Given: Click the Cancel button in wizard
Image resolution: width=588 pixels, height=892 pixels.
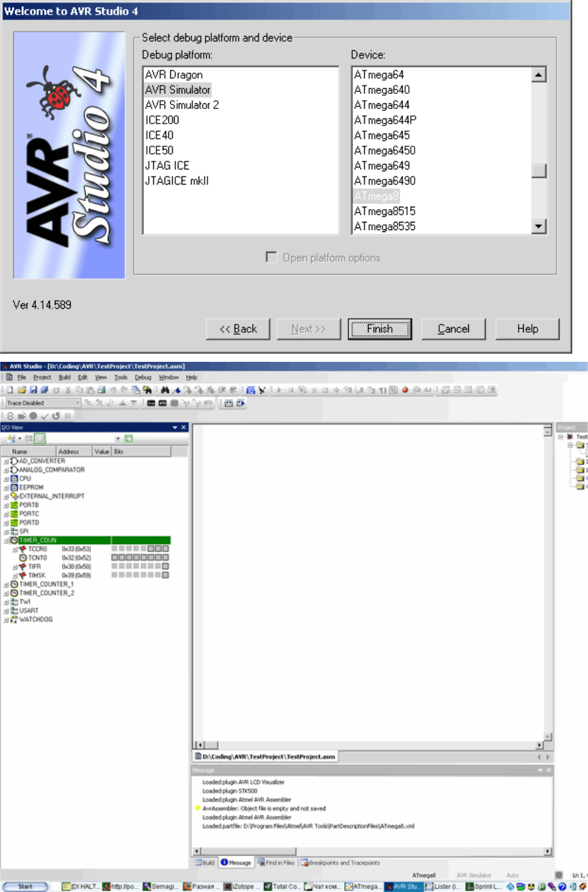Looking at the screenshot, I should pyautogui.click(x=454, y=329).
